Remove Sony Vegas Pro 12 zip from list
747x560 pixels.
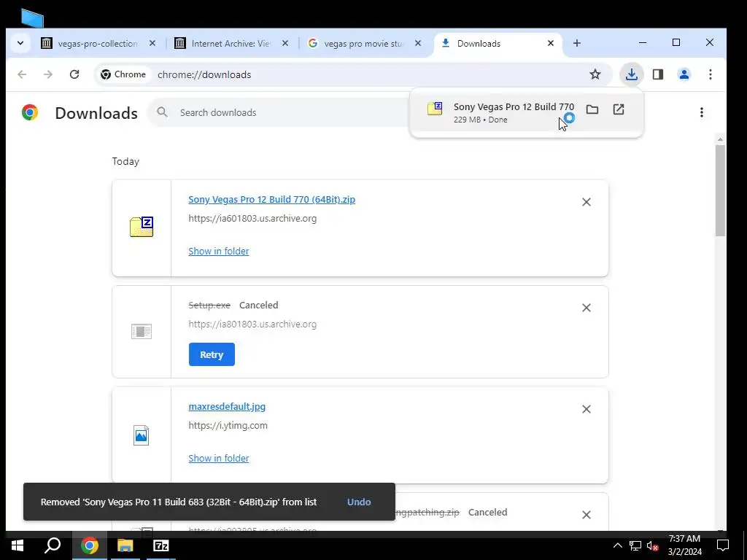587,202
